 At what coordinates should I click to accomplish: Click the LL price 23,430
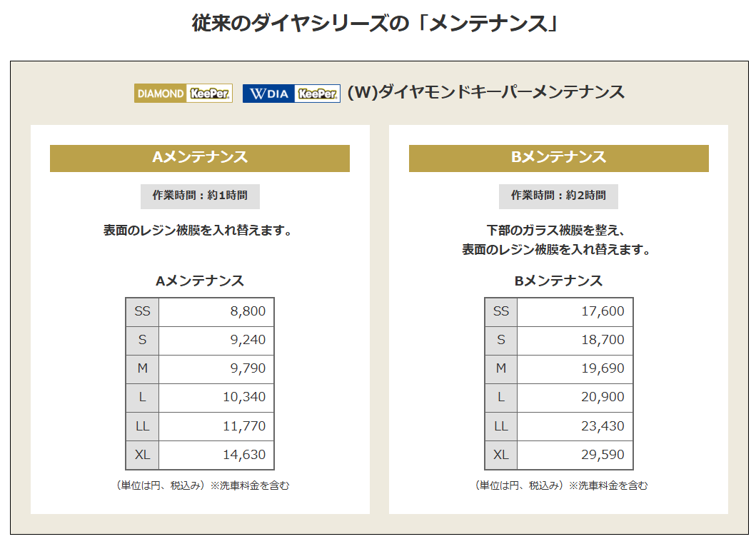click(x=603, y=425)
